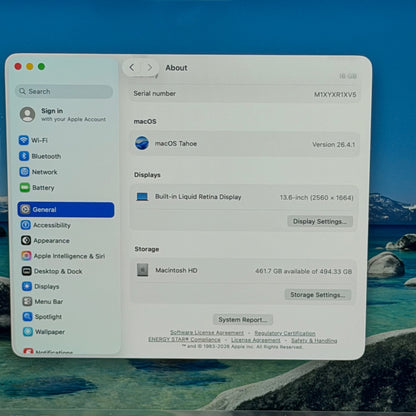This screenshot has width=416, height=416.
Task: Go back with the left chevron
Action: click(132, 68)
